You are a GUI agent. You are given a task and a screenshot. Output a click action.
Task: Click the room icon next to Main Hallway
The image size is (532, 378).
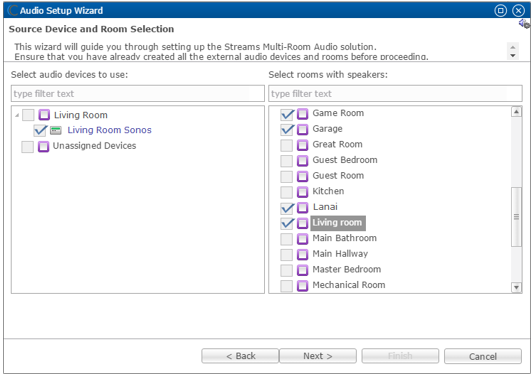(302, 254)
